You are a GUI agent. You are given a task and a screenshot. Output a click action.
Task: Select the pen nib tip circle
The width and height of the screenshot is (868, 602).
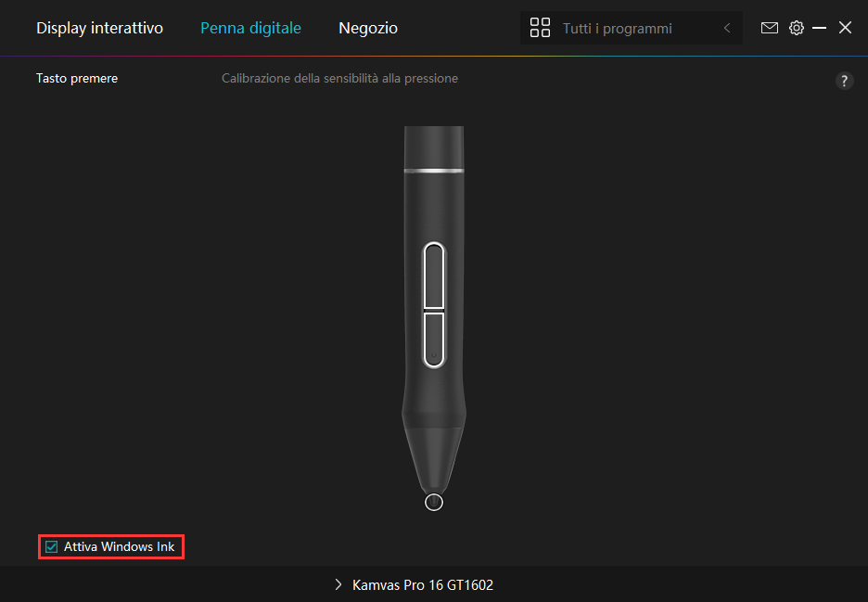(x=433, y=502)
